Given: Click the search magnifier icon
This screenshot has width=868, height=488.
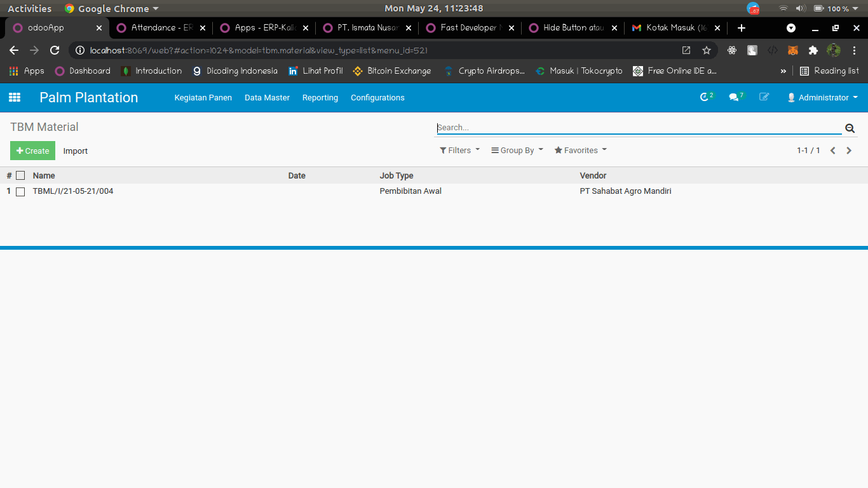Looking at the screenshot, I should (850, 128).
